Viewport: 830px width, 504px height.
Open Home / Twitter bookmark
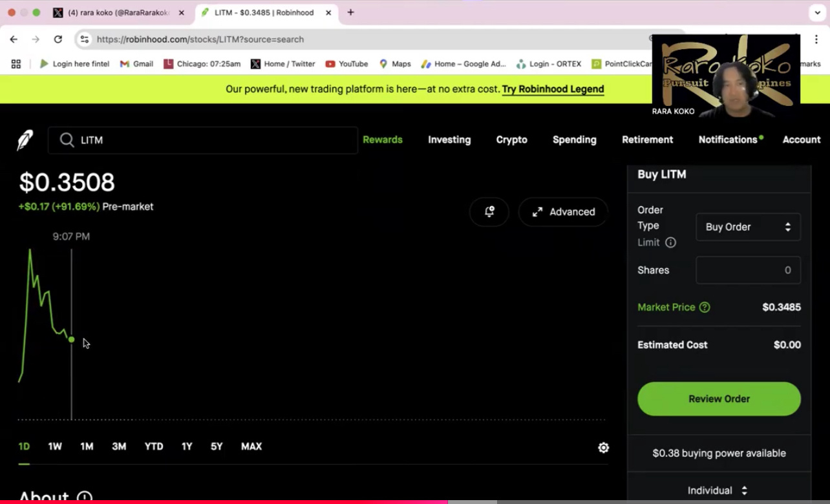click(x=282, y=64)
